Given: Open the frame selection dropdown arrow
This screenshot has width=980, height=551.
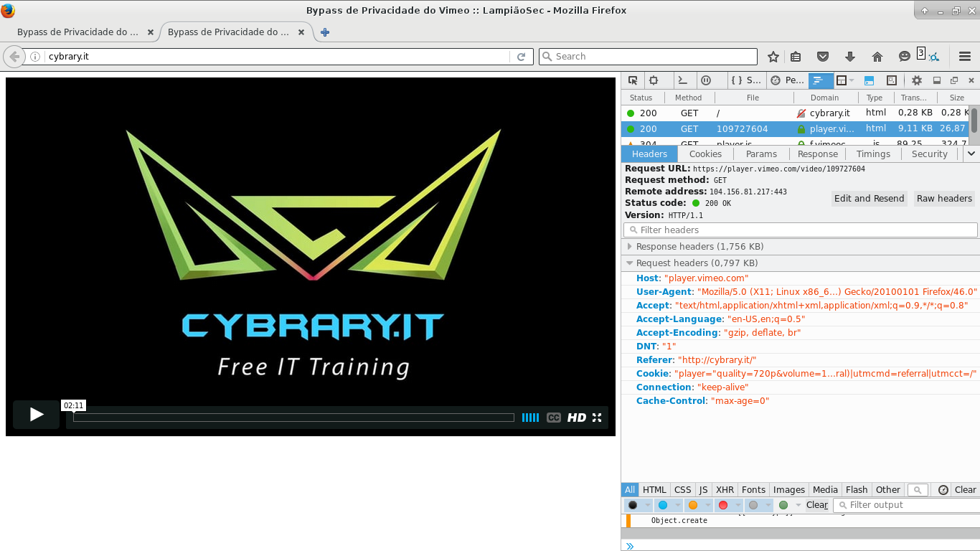Looking at the screenshot, I should pos(852,80).
